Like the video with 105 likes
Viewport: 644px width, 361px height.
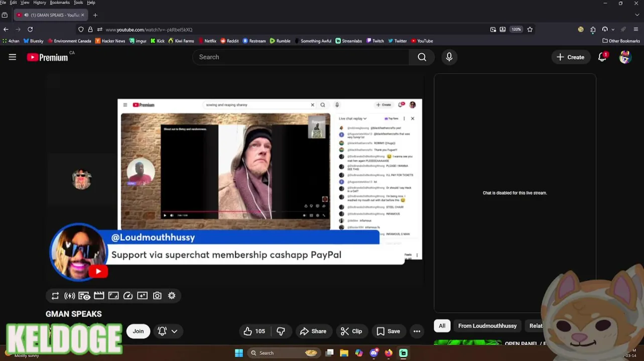pos(254,331)
